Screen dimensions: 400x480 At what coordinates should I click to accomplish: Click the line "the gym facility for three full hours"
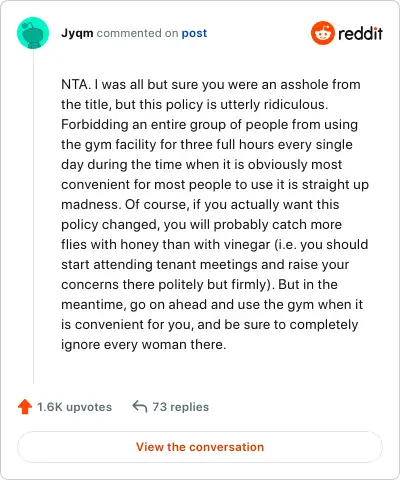coord(168,145)
